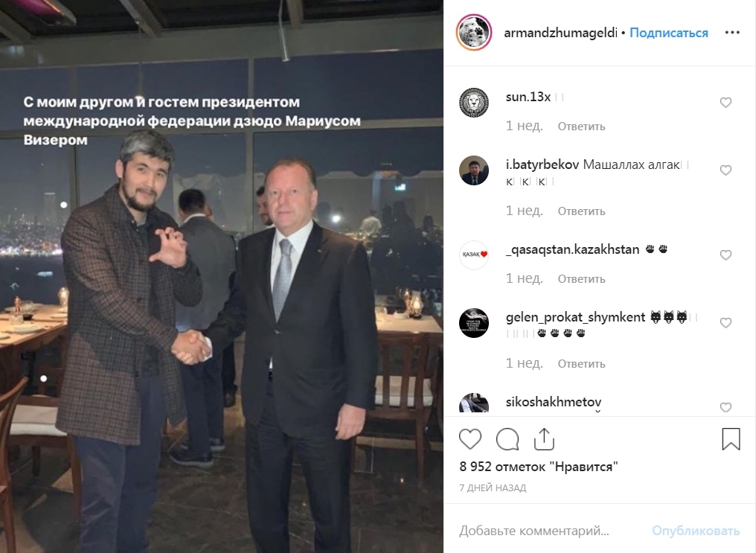Focus the Добавьте комментарий input field

point(550,531)
